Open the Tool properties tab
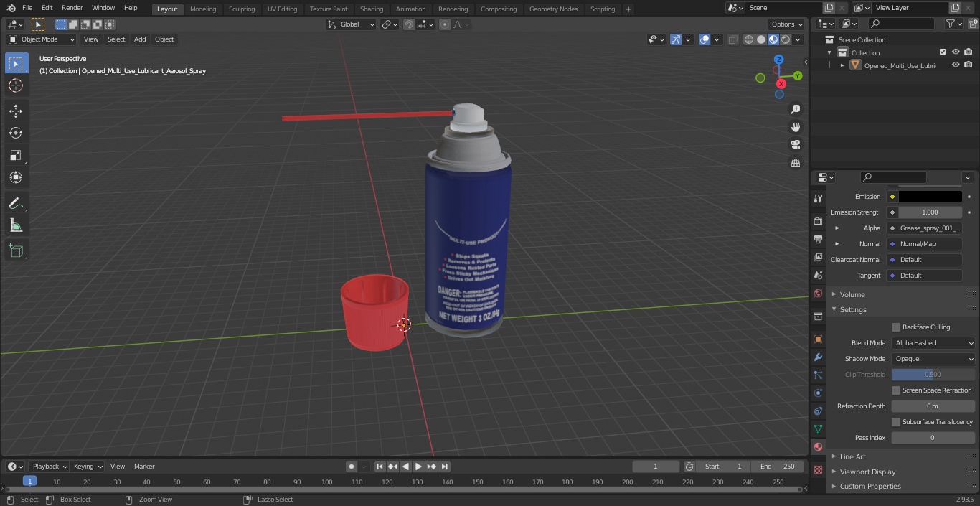The height and width of the screenshot is (506, 980). (x=818, y=198)
